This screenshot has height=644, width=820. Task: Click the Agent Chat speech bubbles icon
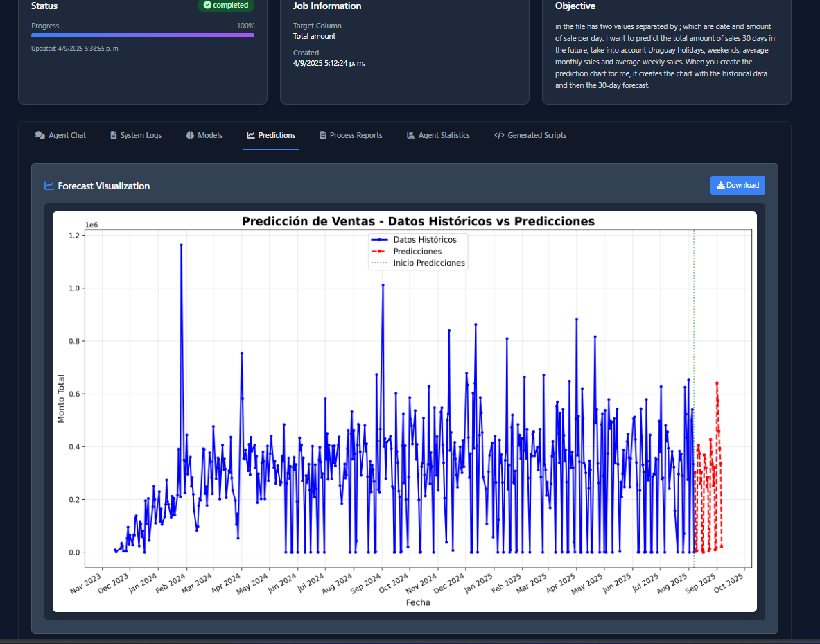pos(40,135)
